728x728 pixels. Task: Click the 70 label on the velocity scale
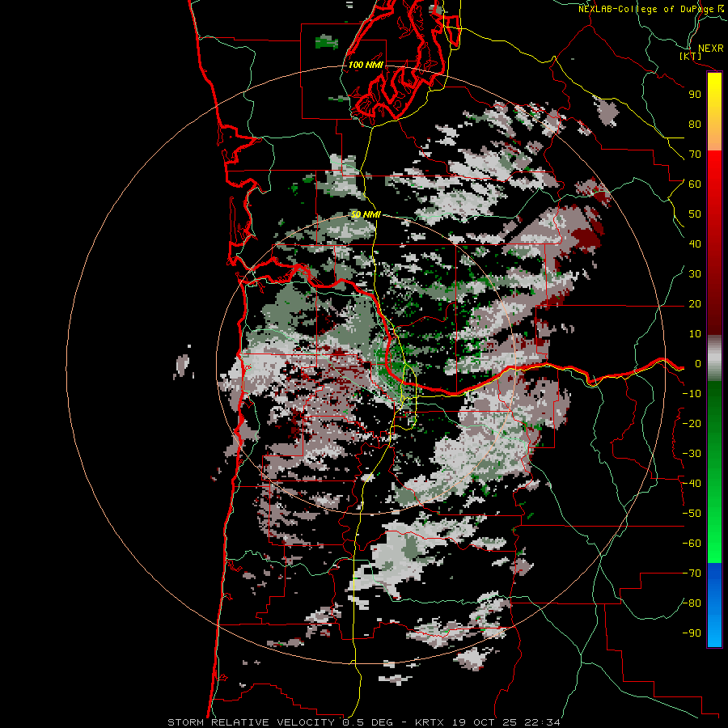[x=695, y=154]
